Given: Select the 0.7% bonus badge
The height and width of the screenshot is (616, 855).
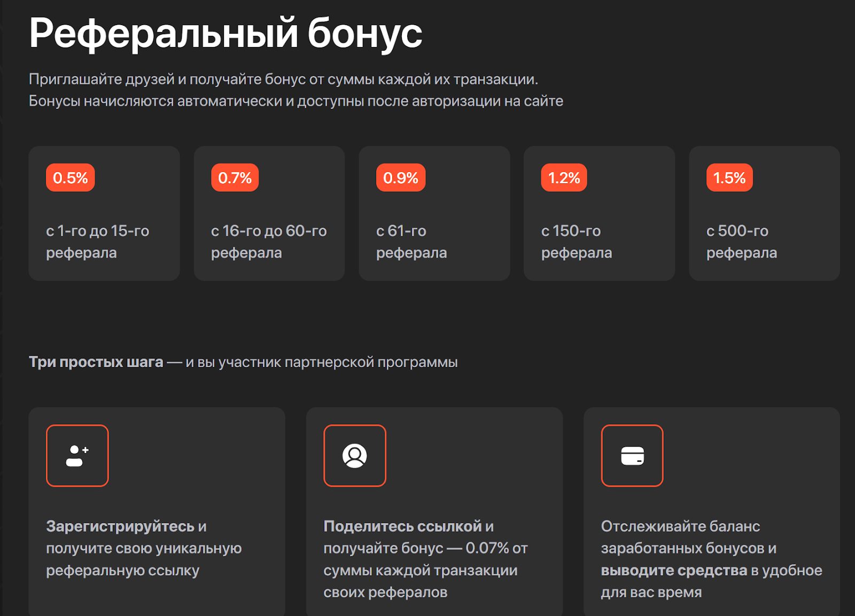Looking at the screenshot, I should (235, 178).
